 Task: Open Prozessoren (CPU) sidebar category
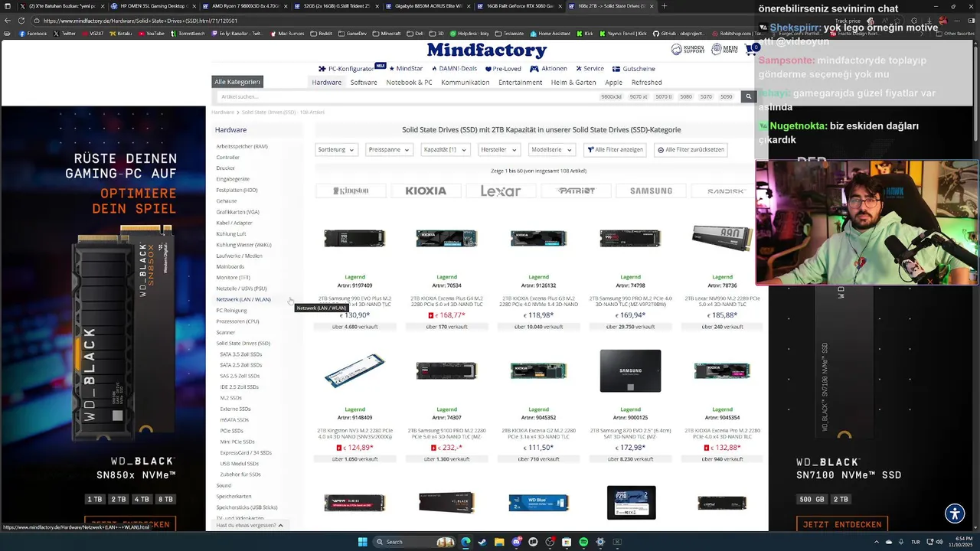[x=237, y=321]
